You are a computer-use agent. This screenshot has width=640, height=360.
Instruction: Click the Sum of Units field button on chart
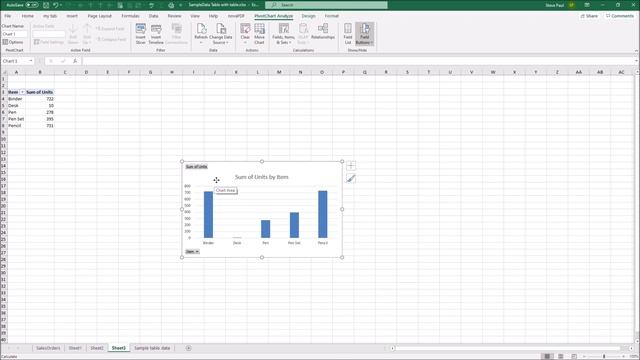tap(196, 167)
